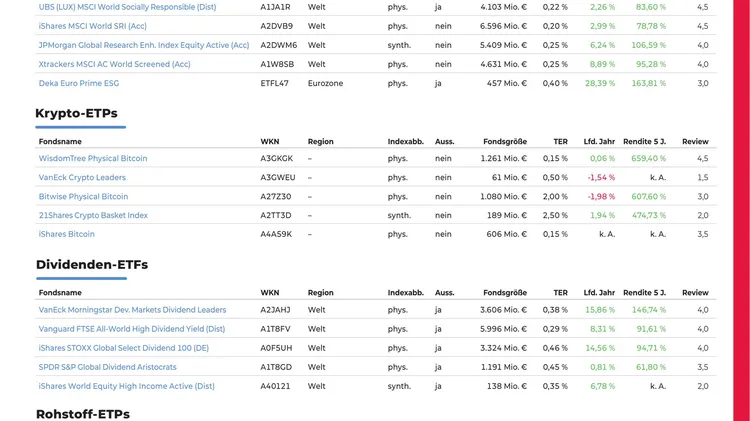Click JPMorgan Global Research Enh. Index Equity link
The width and height of the screenshot is (750, 421).
pyautogui.click(x=143, y=45)
